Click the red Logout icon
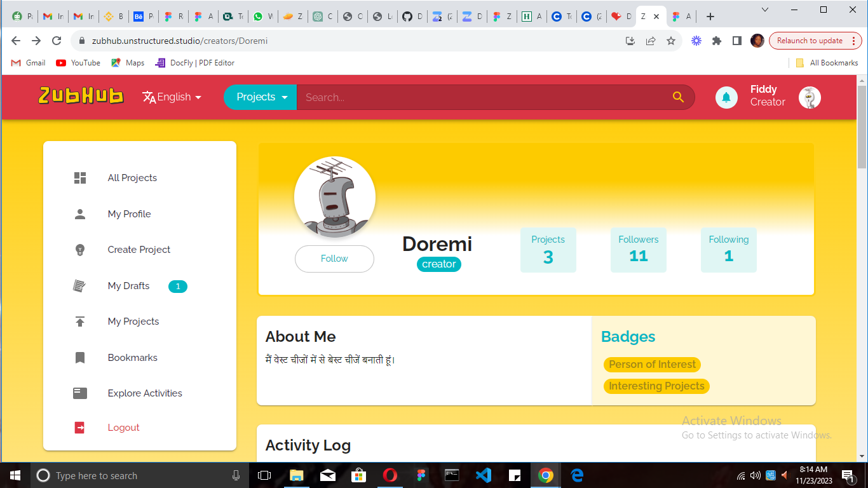The width and height of the screenshot is (868, 488). point(80,428)
